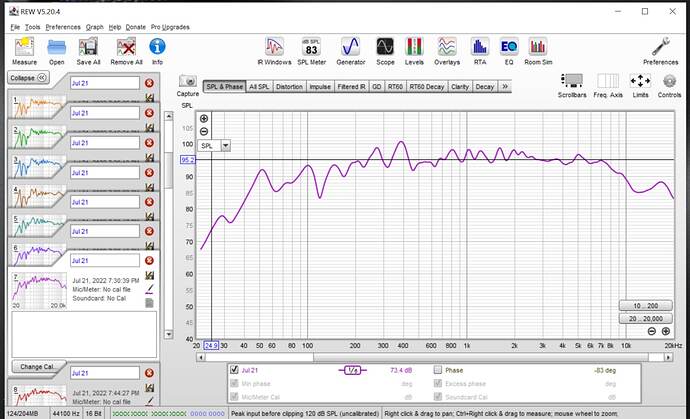Viewport: 690px width, 419px height.
Task: Open the Graph menu
Action: (95, 27)
